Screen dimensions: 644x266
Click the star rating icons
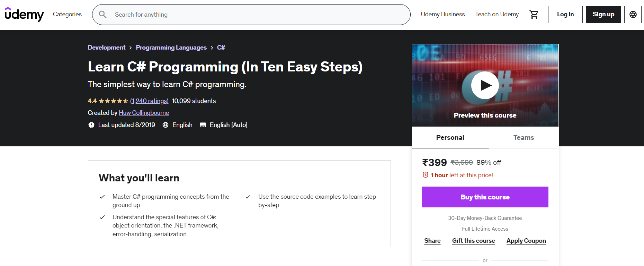tap(113, 101)
